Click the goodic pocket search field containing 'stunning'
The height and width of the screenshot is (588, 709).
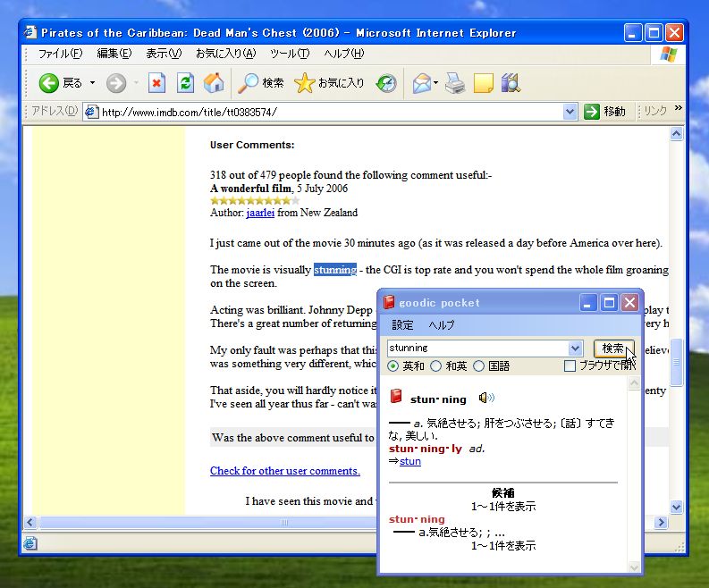[478, 348]
